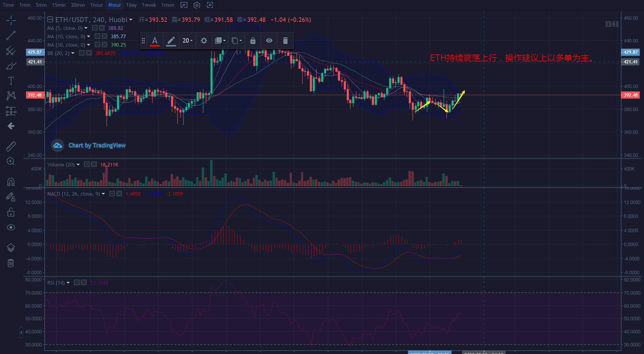This screenshot has width=644, height=354.
Task: Toggle lock on selected annotation
Action: pos(253,41)
